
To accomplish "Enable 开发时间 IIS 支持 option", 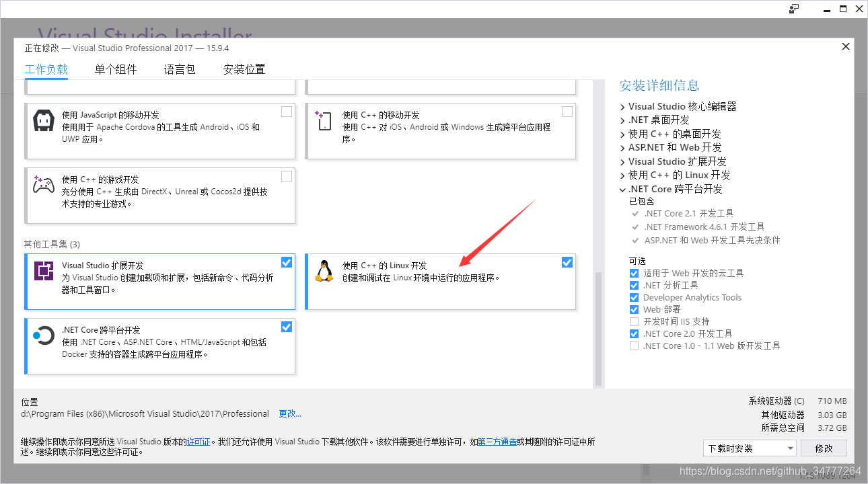I will (634, 321).
